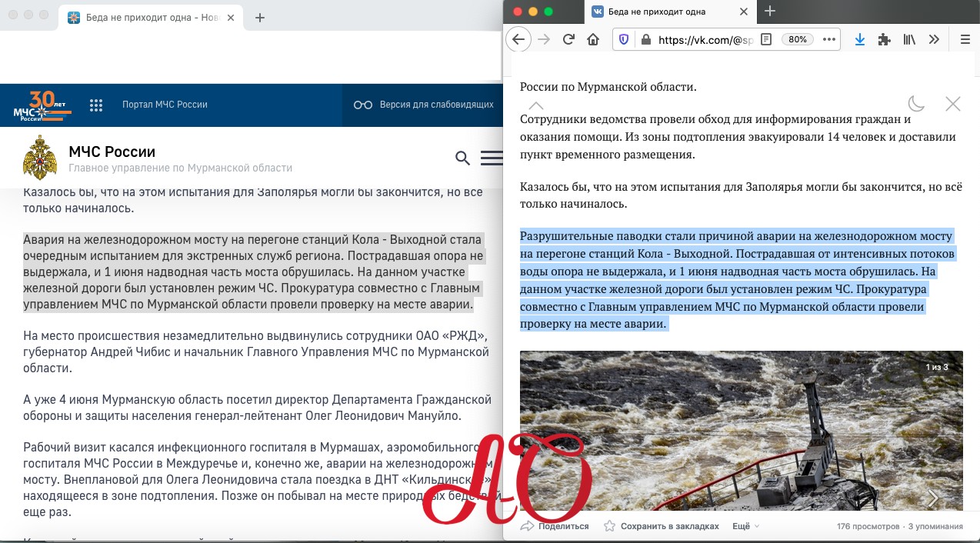Viewport: 980px width, 543px height.
Task: Close the VK tab 'Беда не приходит одна'
Action: point(743,12)
